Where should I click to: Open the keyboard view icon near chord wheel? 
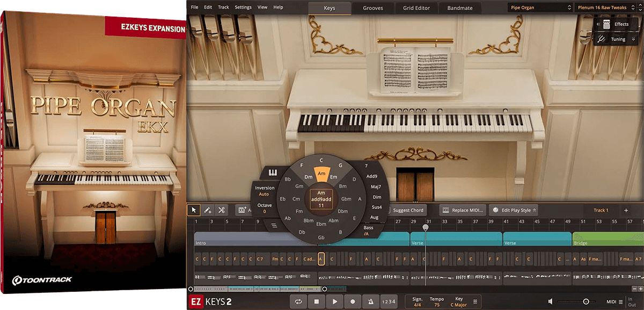point(274,172)
